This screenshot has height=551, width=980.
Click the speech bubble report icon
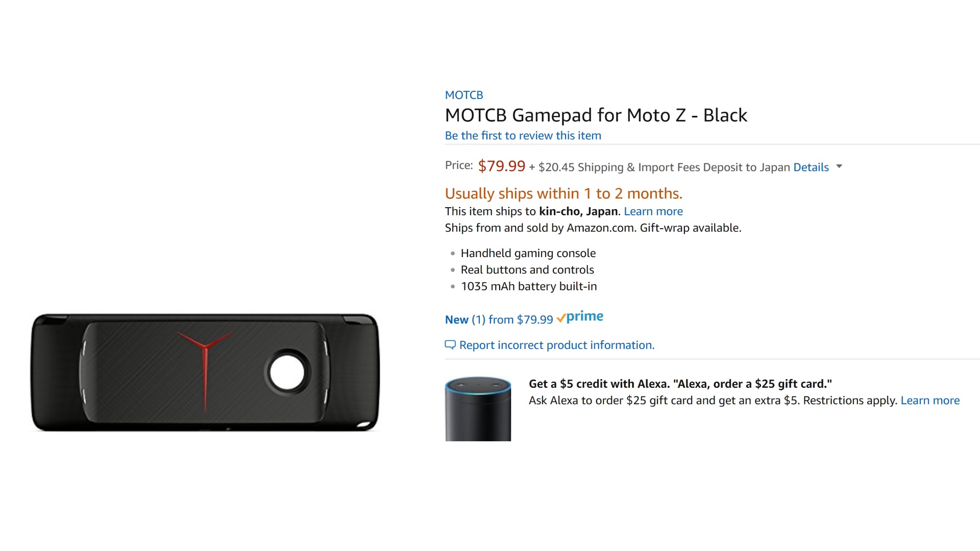(450, 345)
